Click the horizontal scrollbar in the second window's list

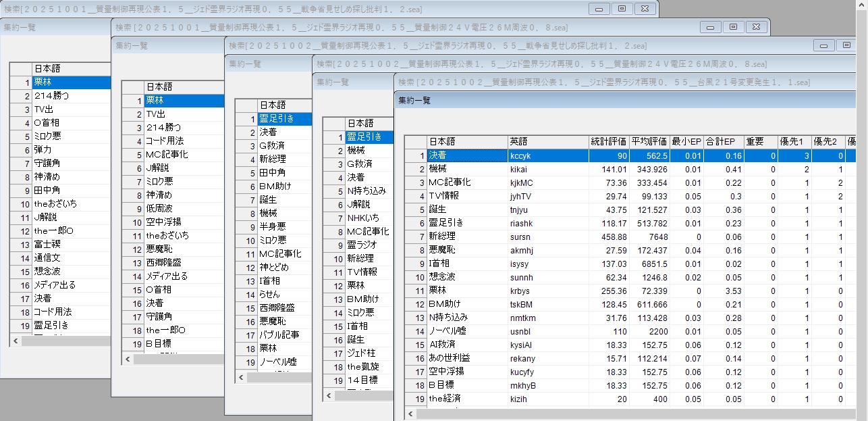(x=177, y=359)
